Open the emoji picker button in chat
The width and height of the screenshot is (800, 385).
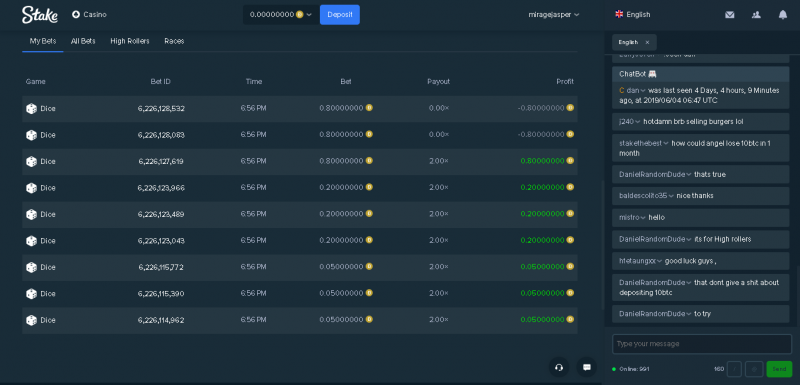point(754,369)
